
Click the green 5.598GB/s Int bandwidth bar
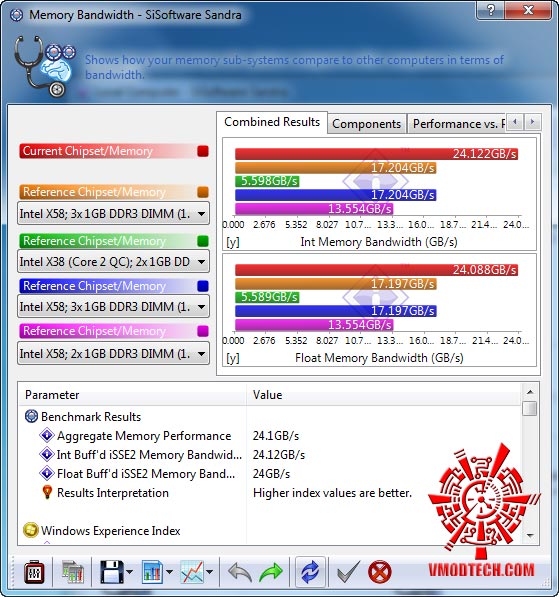coord(267,181)
